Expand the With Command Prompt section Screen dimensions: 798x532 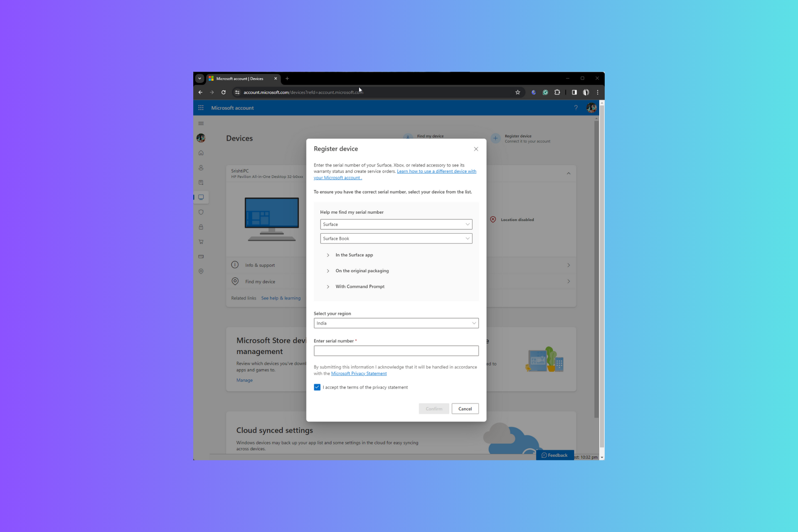point(360,287)
